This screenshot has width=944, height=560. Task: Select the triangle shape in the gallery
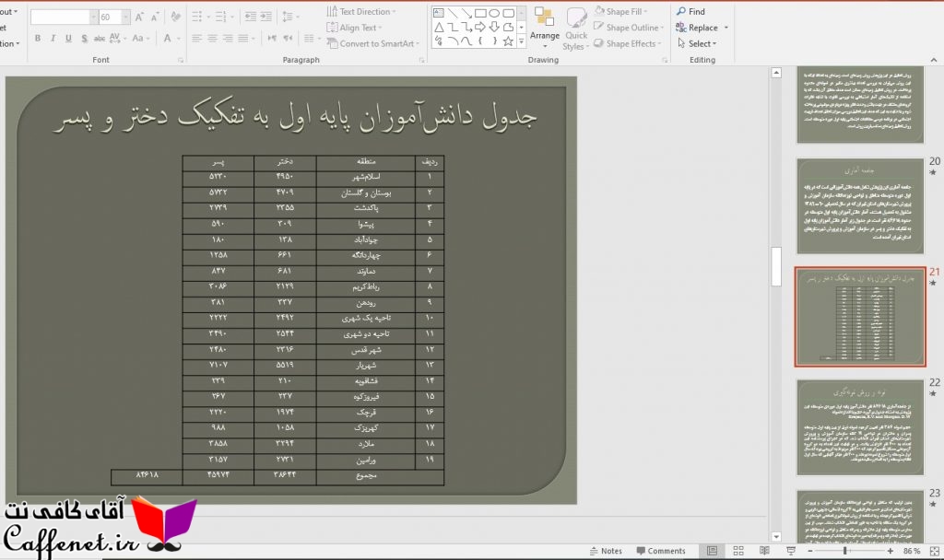[439, 27]
